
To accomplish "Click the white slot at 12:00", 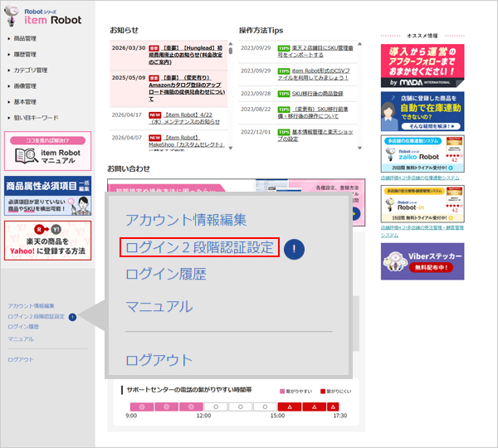I will (x=216, y=407).
